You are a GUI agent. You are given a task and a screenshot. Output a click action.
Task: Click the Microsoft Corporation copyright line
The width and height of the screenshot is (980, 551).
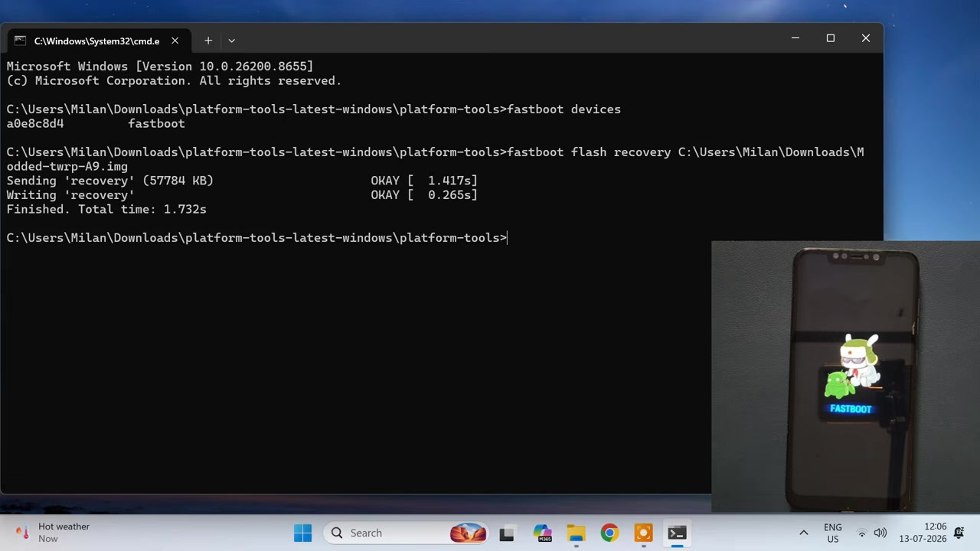174,81
